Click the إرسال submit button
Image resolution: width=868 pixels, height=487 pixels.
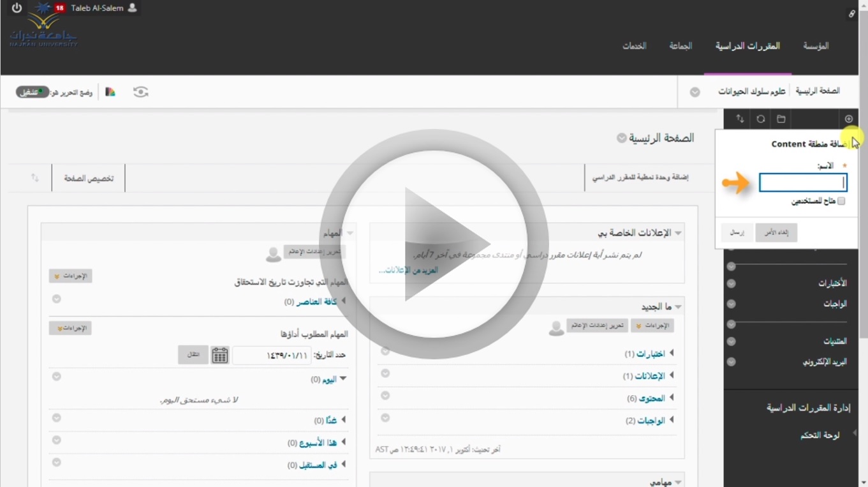coord(737,232)
